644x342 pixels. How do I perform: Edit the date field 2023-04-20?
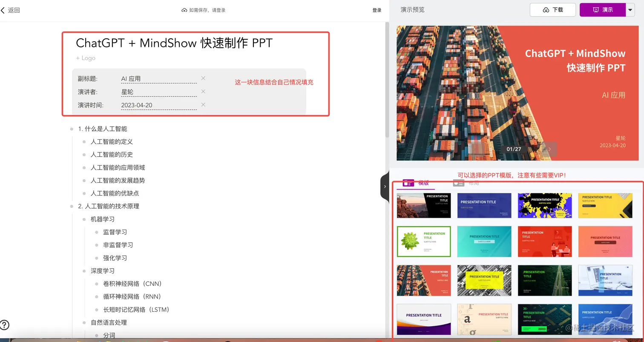pyautogui.click(x=159, y=105)
